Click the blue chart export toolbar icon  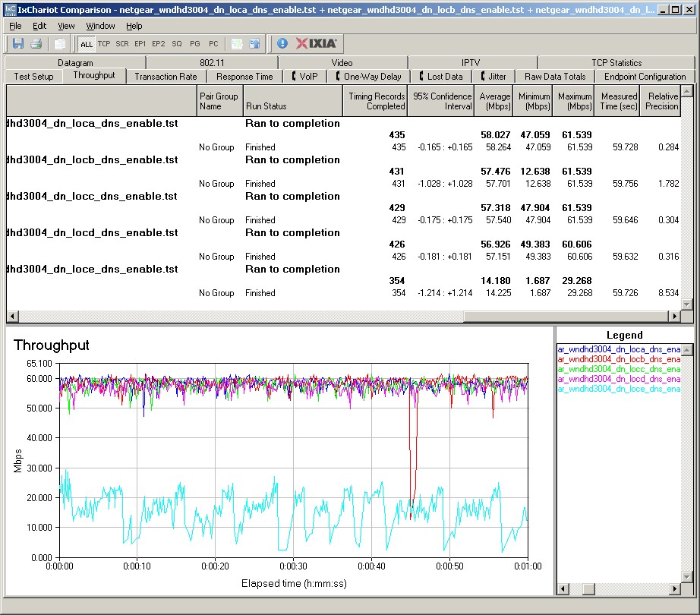(x=255, y=44)
